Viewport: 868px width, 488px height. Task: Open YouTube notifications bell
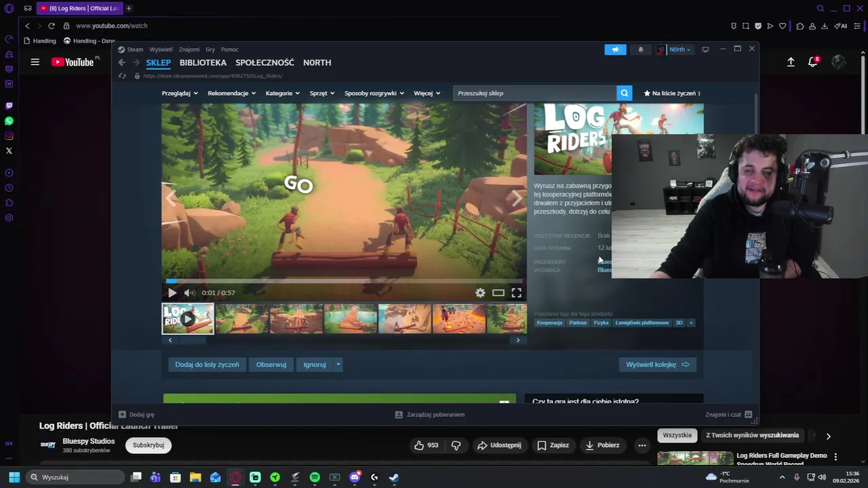813,62
